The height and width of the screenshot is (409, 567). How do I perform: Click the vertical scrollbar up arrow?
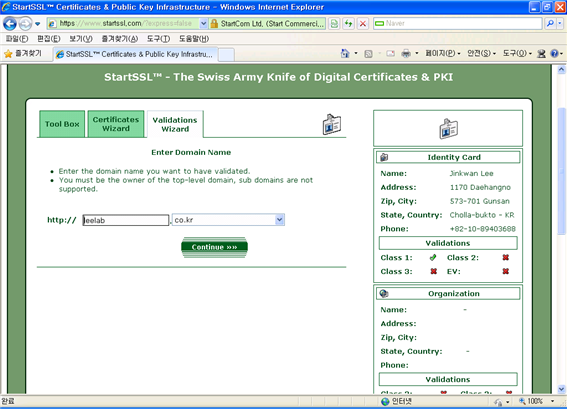point(561,69)
